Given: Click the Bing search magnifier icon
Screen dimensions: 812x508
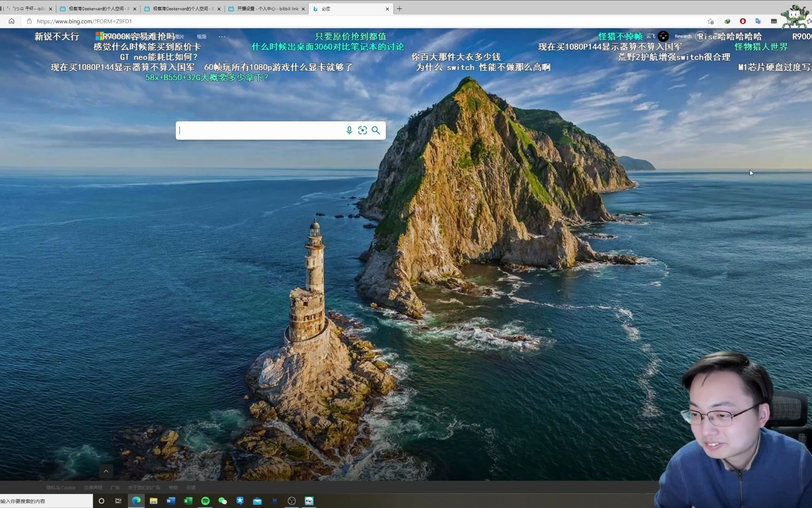Looking at the screenshot, I should click(376, 130).
